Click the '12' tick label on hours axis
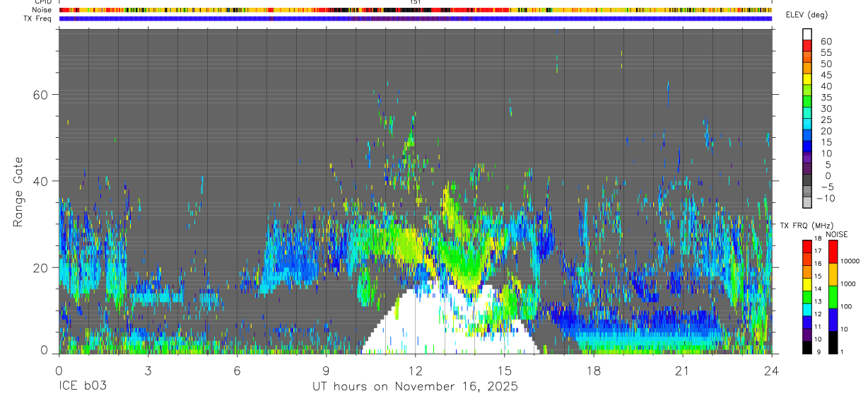 pos(416,370)
